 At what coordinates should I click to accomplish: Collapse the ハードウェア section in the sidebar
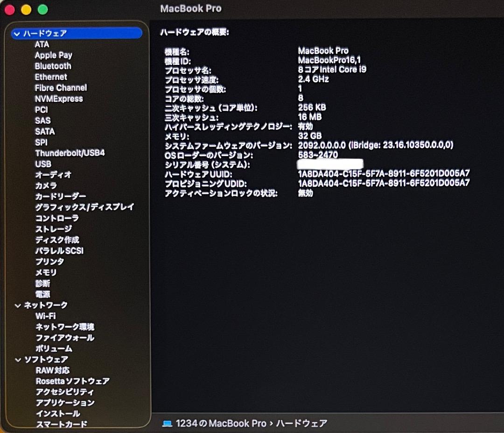click(x=16, y=33)
